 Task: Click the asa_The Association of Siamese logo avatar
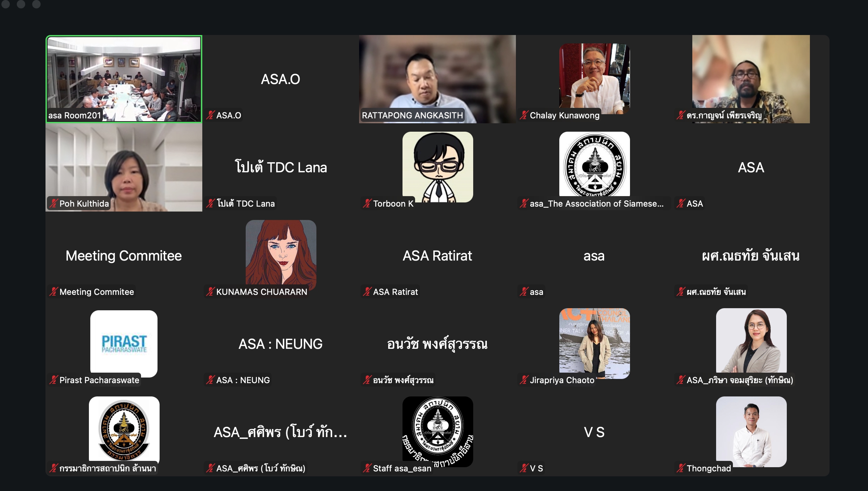pos(595,164)
